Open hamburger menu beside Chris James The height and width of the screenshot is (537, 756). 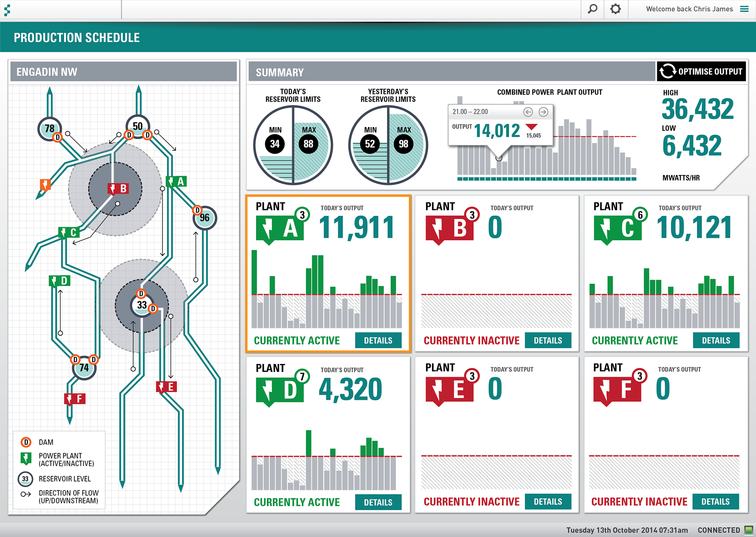tap(744, 9)
